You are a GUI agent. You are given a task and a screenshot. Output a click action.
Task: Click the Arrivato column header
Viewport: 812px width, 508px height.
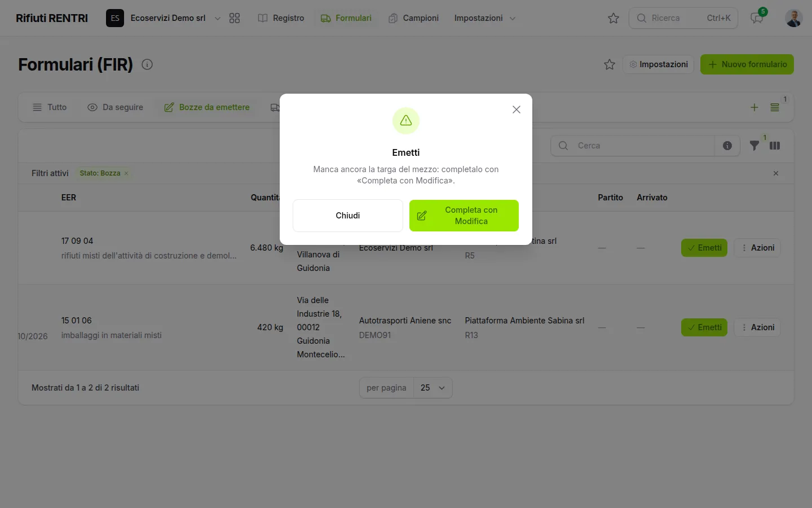(652, 198)
